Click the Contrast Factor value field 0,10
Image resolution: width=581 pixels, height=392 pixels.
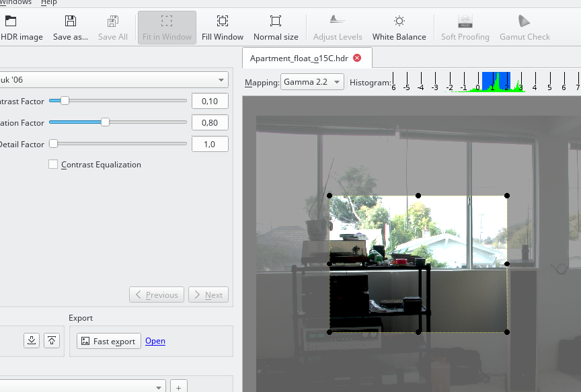(210, 101)
